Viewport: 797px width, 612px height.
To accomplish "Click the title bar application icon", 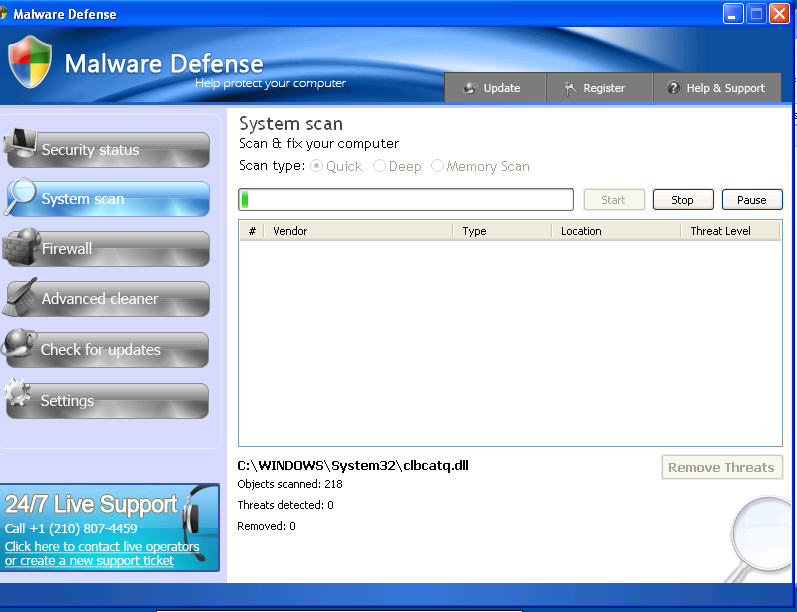I will coord(3,13).
